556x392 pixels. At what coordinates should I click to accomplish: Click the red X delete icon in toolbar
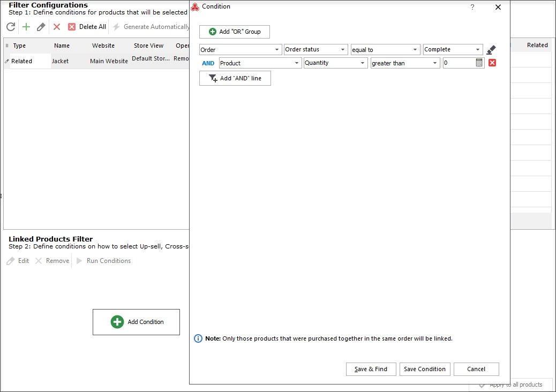[57, 27]
